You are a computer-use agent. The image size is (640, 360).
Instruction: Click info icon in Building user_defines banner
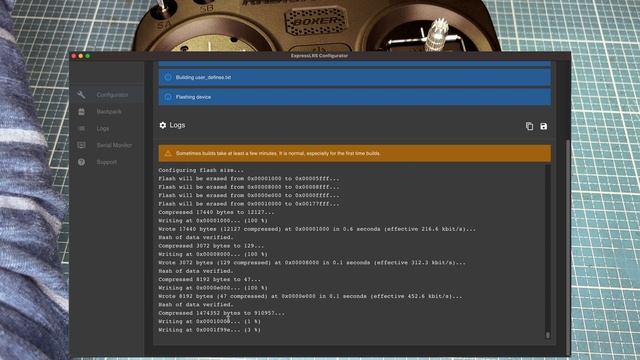coord(168,77)
